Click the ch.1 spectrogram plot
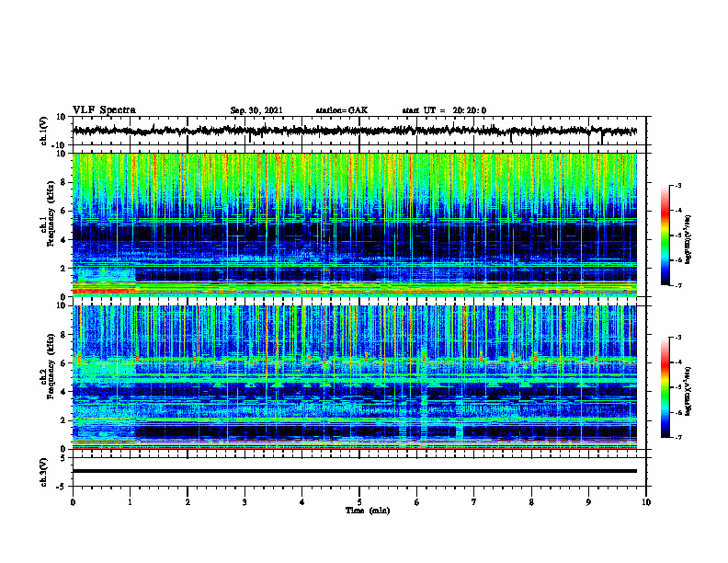 (x=354, y=224)
